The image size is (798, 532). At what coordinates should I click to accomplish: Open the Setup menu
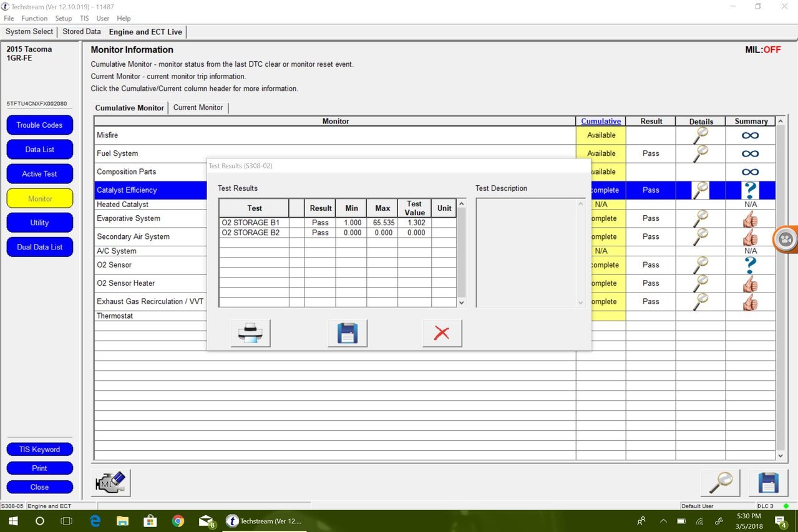pyautogui.click(x=64, y=19)
